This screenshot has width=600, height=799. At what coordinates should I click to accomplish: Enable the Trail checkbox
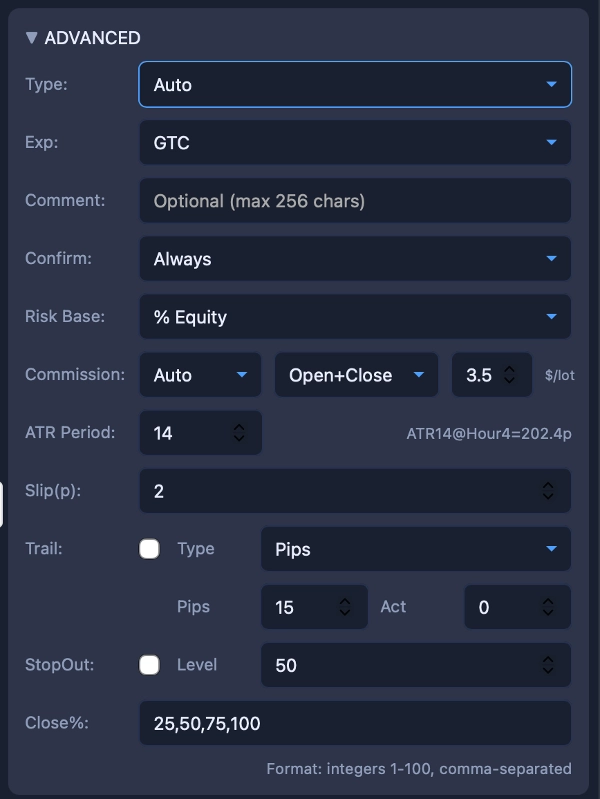click(x=149, y=549)
